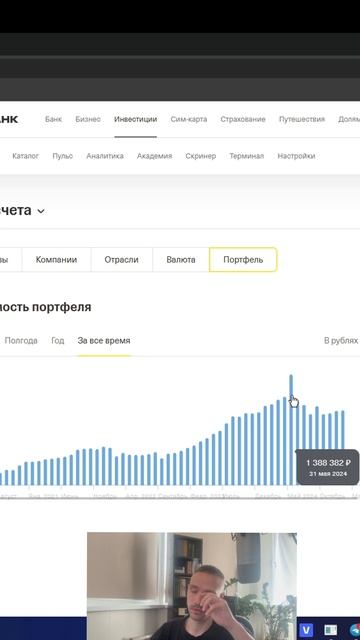Open Академия in the submenu
This screenshot has height=640, width=360.
[x=154, y=156]
